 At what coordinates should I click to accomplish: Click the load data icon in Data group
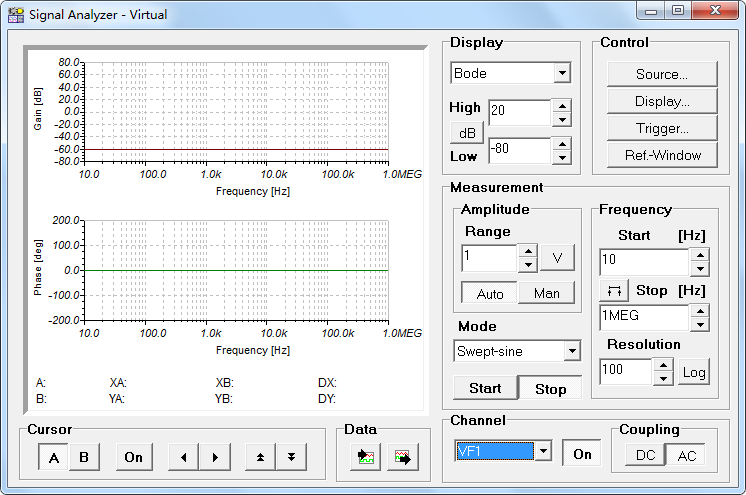coord(365,457)
